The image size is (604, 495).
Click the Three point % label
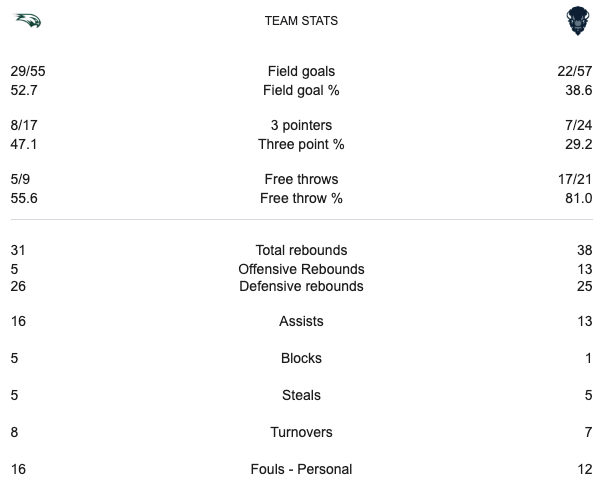[301, 144]
